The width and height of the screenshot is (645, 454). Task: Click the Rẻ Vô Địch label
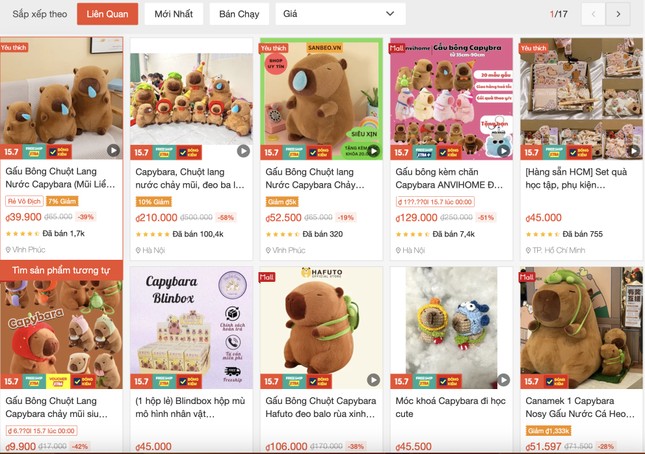tap(24, 201)
